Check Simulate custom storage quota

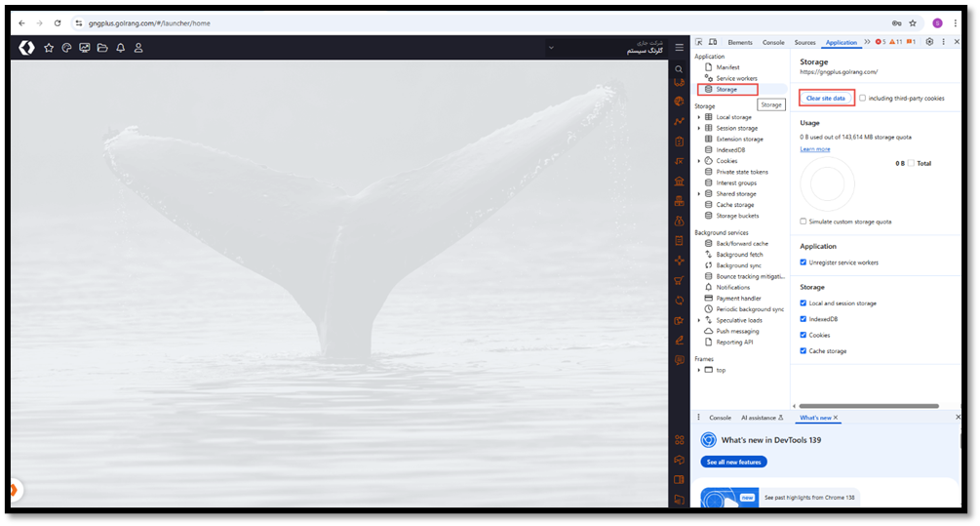pos(804,222)
